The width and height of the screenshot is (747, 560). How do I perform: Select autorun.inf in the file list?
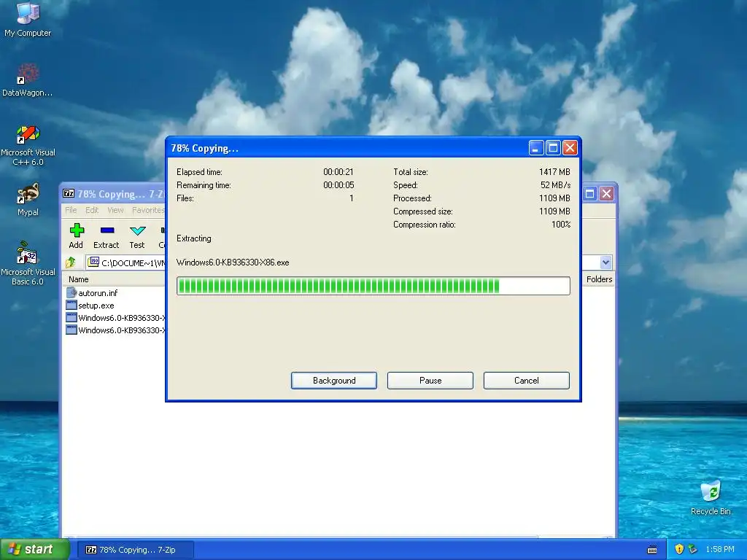(x=98, y=293)
